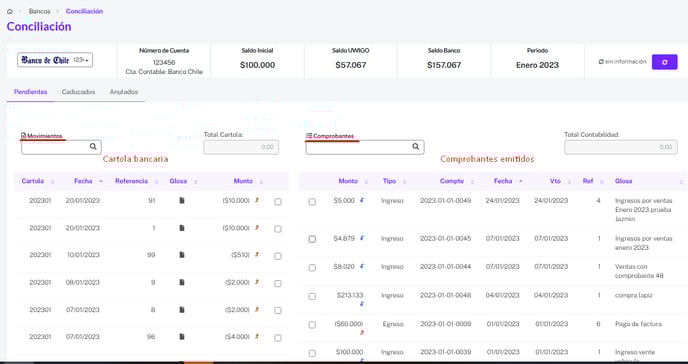Click arrow icon under $213.133 amount

(362, 304)
